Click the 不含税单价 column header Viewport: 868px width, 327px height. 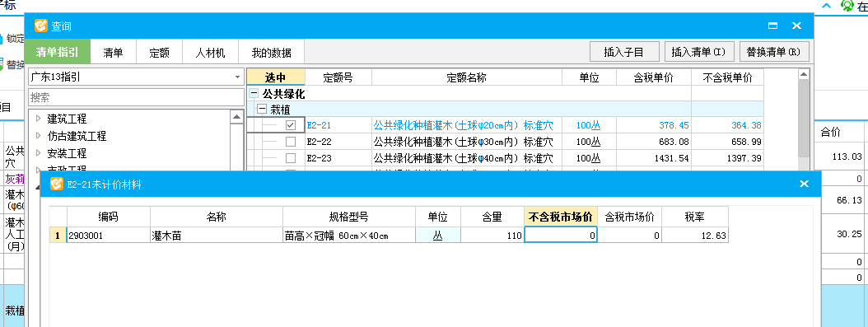point(727,77)
